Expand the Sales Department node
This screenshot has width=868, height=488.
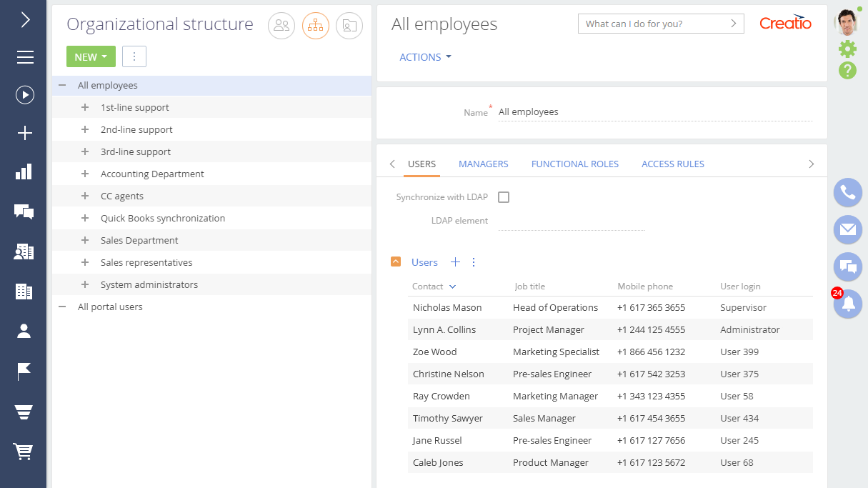[85, 240]
